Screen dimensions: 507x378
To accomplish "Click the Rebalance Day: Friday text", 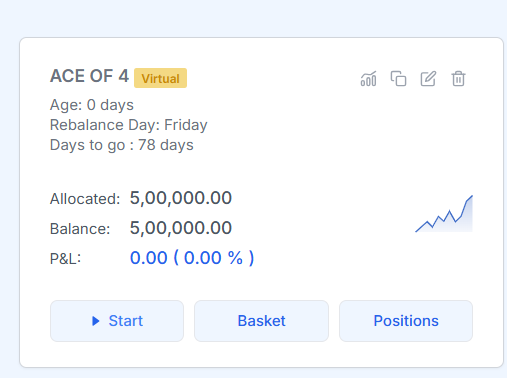I will [x=129, y=125].
